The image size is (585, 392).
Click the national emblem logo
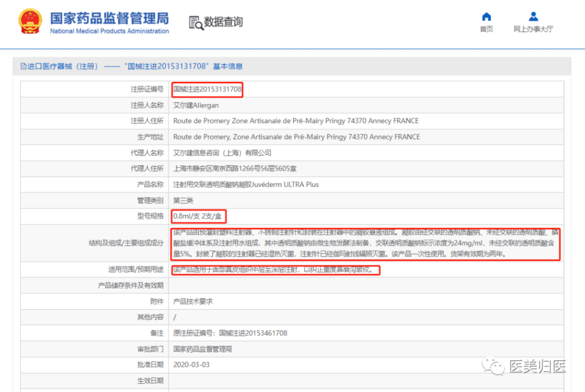pyautogui.click(x=30, y=21)
